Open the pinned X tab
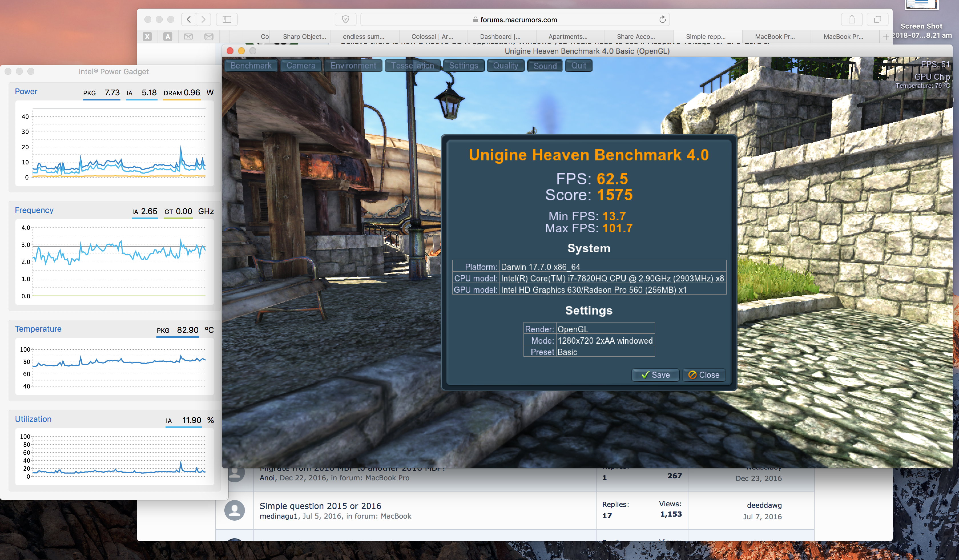The height and width of the screenshot is (560, 959). 147,37
